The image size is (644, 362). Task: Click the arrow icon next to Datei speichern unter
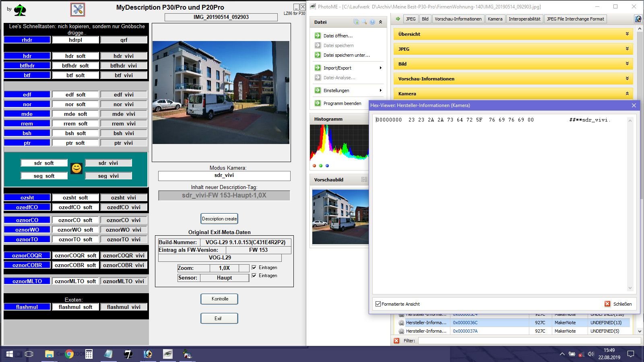[318, 55]
